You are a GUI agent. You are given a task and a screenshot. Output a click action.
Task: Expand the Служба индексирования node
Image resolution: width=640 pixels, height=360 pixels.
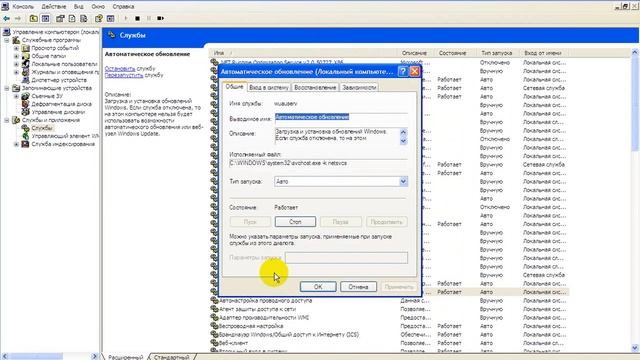coord(16,144)
